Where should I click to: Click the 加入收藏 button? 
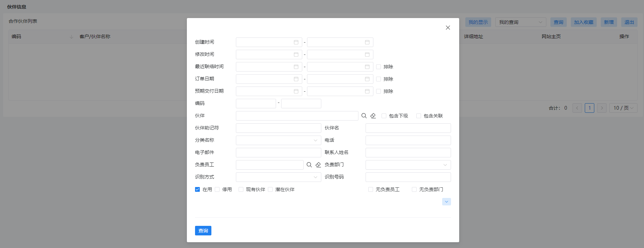point(584,22)
